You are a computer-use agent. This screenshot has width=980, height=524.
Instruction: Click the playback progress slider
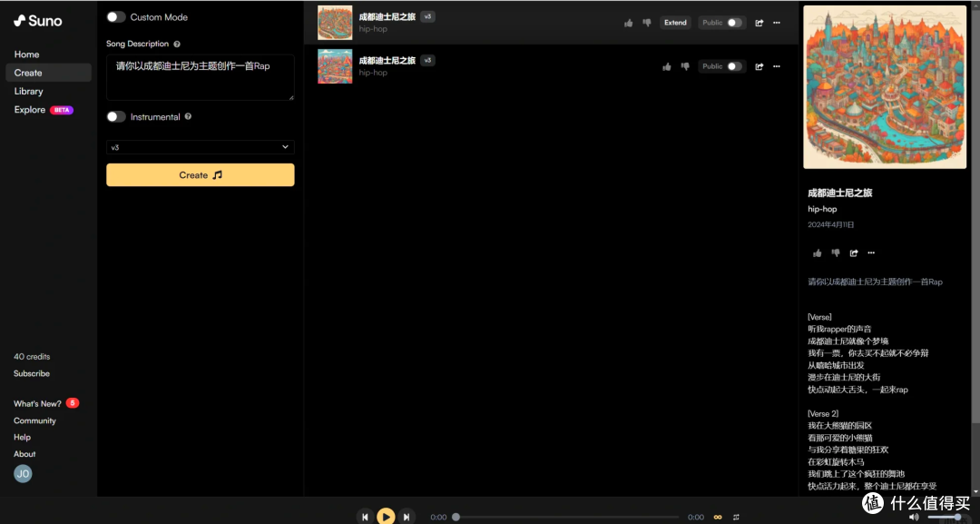565,517
